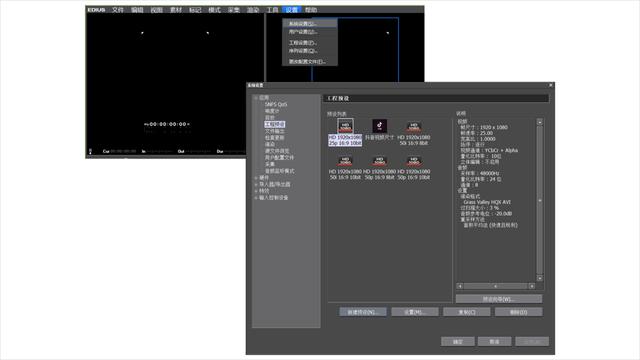Open the 素材 menu in EDIUS
The image size is (640, 360).
pyautogui.click(x=176, y=10)
